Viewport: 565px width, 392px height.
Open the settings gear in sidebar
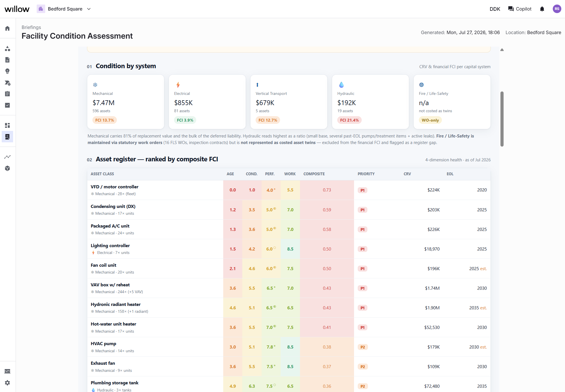(x=7, y=383)
